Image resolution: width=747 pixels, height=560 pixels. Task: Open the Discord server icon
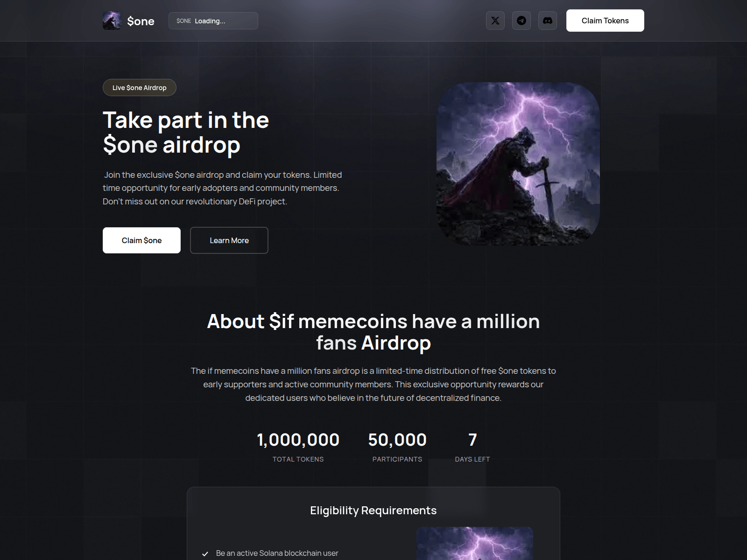click(x=547, y=21)
